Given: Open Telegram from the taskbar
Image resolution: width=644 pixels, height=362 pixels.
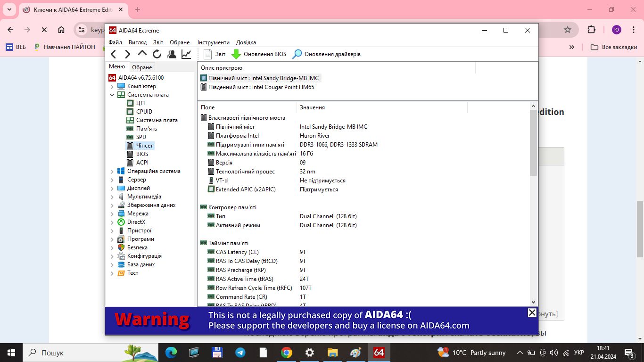Looking at the screenshot, I should point(240,353).
